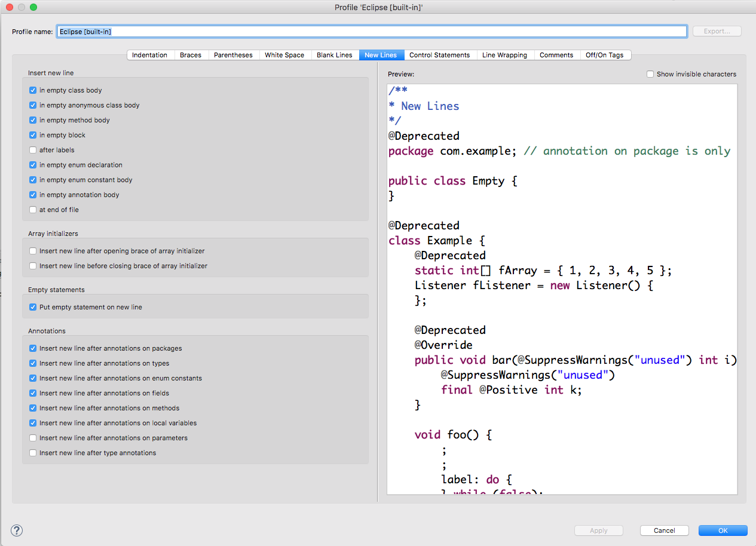Select the White Space tab
756x546 pixels.
[284, 55]
